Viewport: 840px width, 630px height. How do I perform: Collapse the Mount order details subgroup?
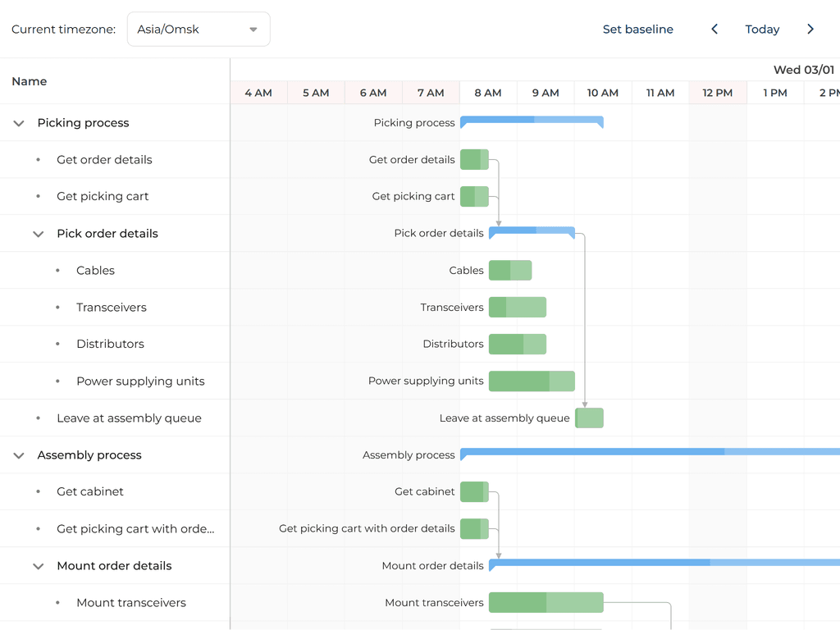click(38, 566)
